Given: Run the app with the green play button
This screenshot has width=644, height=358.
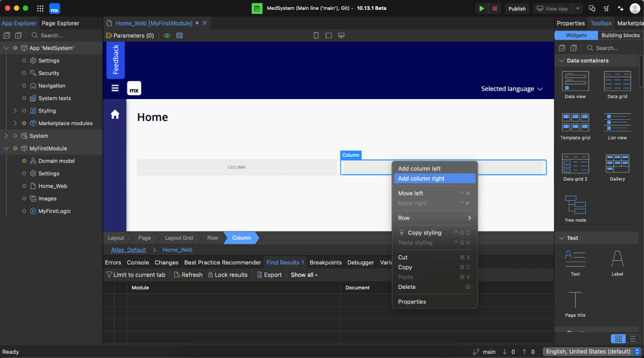Looking at the screenshot, I should 481,8.
